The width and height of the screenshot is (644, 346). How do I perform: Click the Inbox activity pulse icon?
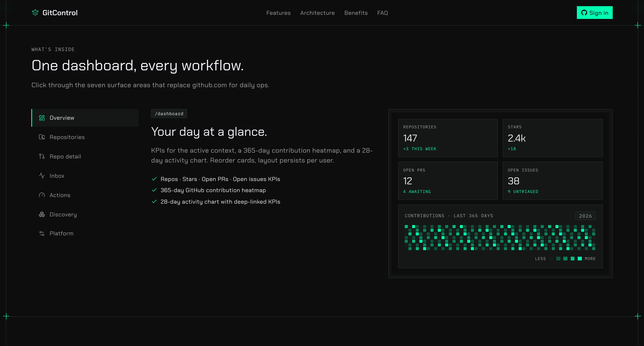click(42, 176)
